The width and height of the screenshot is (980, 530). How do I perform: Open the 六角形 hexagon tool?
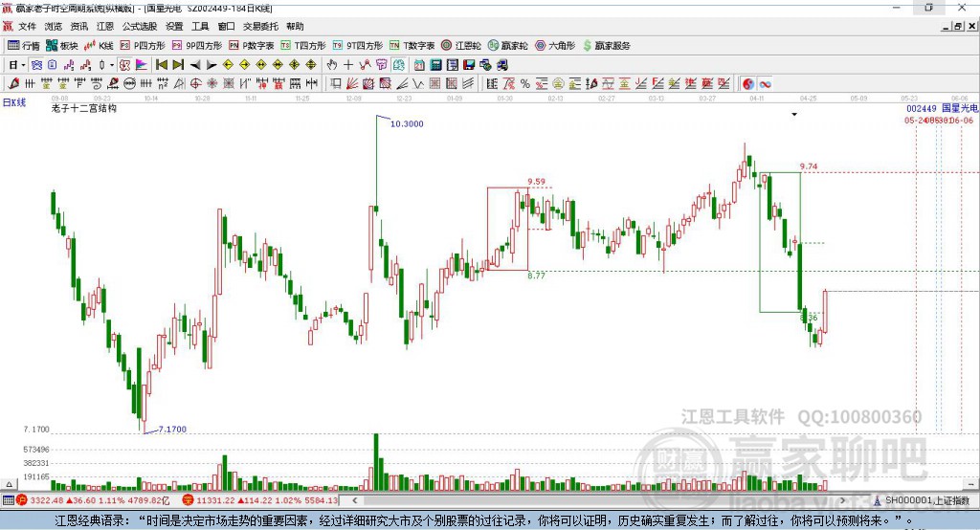[x=555, y=46]
